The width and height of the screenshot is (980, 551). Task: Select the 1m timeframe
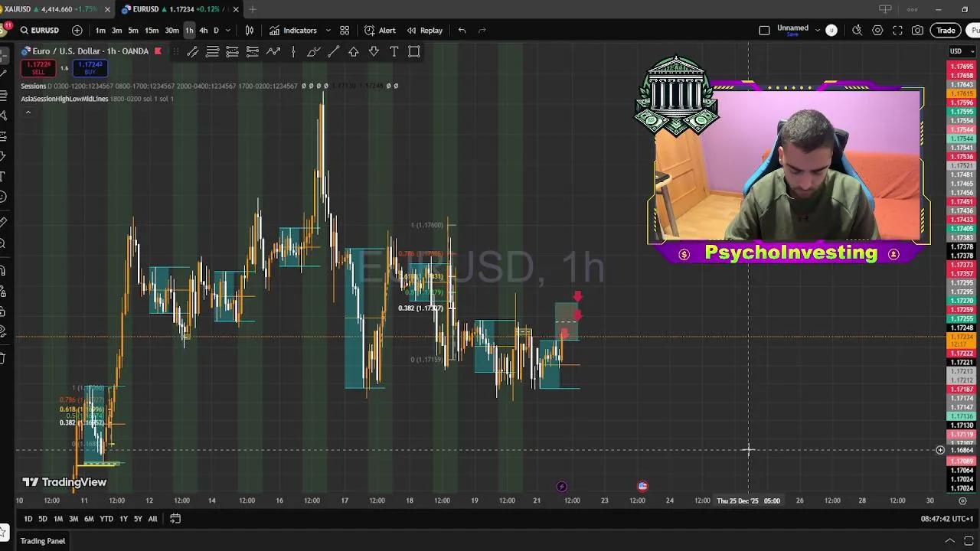[x=100, y=31]
